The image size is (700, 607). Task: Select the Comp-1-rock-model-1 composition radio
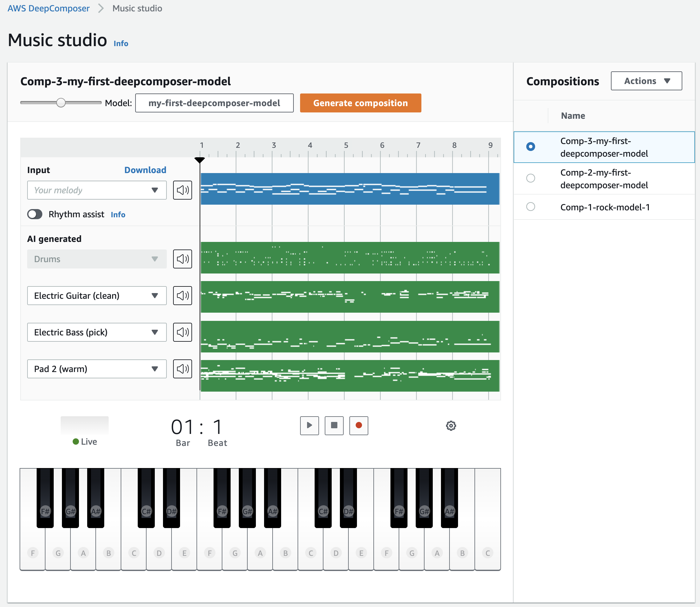[x=531, y=207]
